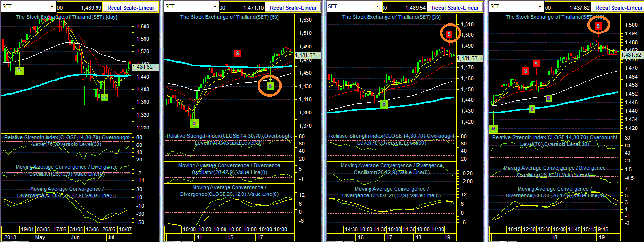Click Recal Scale-Linear on the rightmost chart
This screenshot has height=242, width=644.
pos(618,7)
